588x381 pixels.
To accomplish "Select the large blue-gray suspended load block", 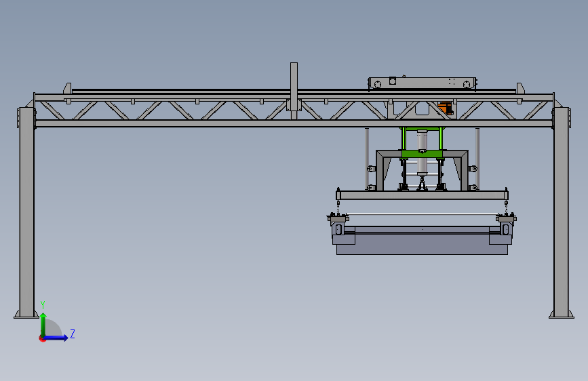I will click(422, 245).
